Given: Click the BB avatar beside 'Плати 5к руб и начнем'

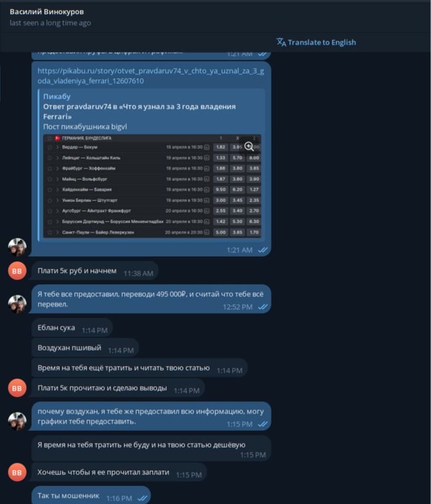Looking at the screenshot, I should tap(17, 271).
